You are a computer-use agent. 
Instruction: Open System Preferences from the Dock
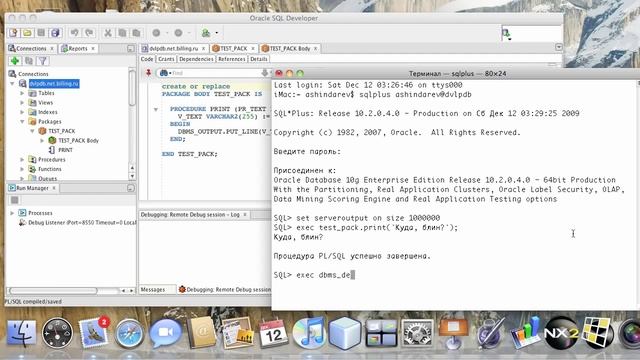click(417, 333)
